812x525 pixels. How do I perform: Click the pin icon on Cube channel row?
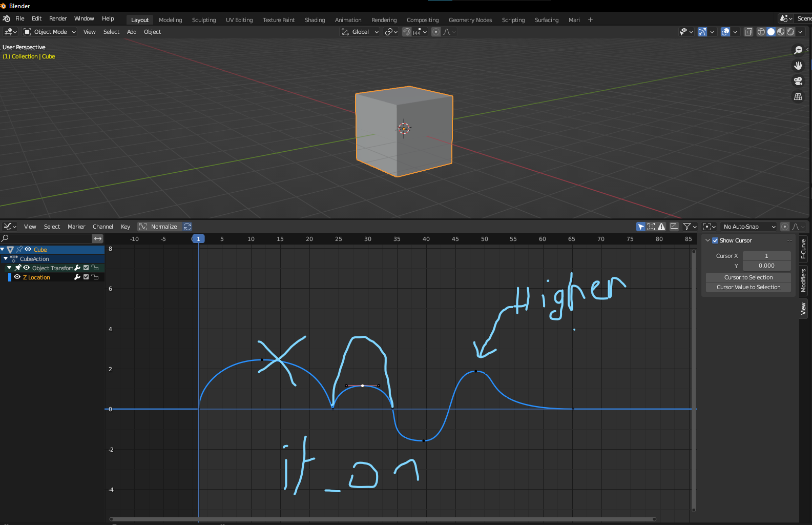click(x=19, y=250)
